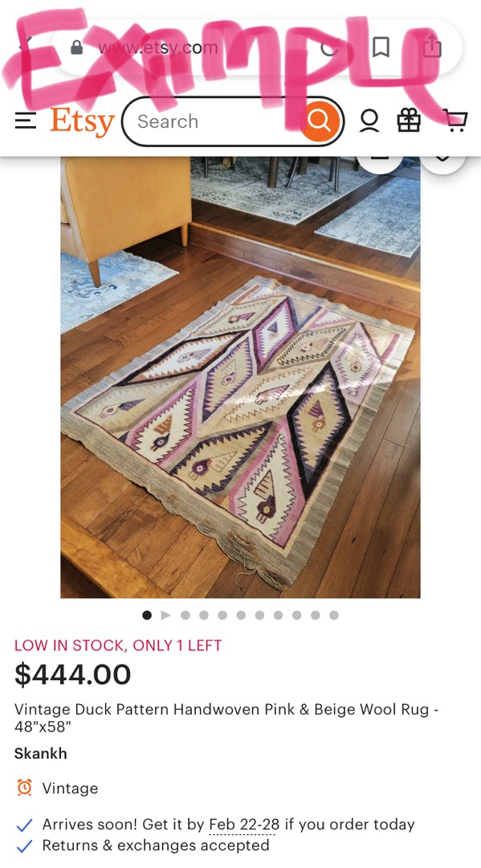This screenshot has width=481, height=868.
Task: Open the Etsy hamburger menu
Action: [26, 121]
